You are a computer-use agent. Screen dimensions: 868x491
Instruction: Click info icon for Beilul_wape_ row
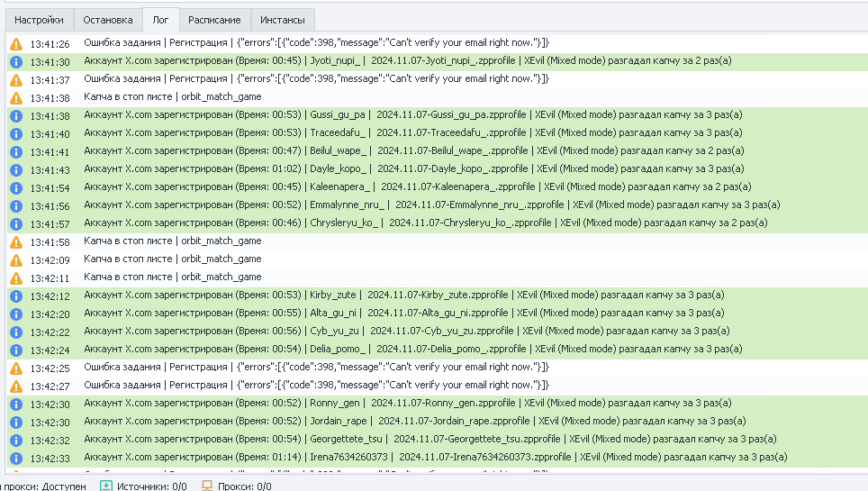click(x=16, y=152)
